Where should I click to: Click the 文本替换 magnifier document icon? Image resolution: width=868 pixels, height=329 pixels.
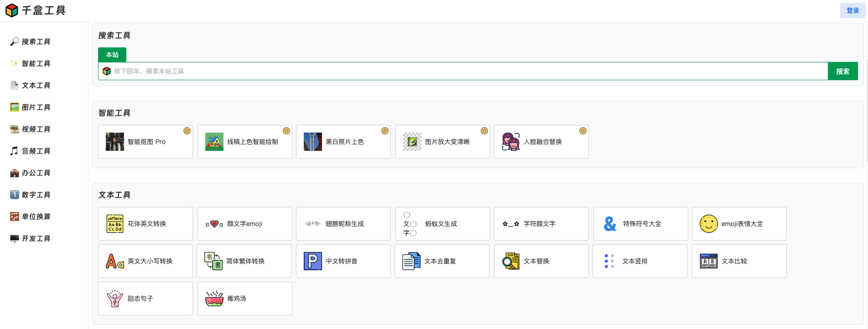(x=510, y=261)
